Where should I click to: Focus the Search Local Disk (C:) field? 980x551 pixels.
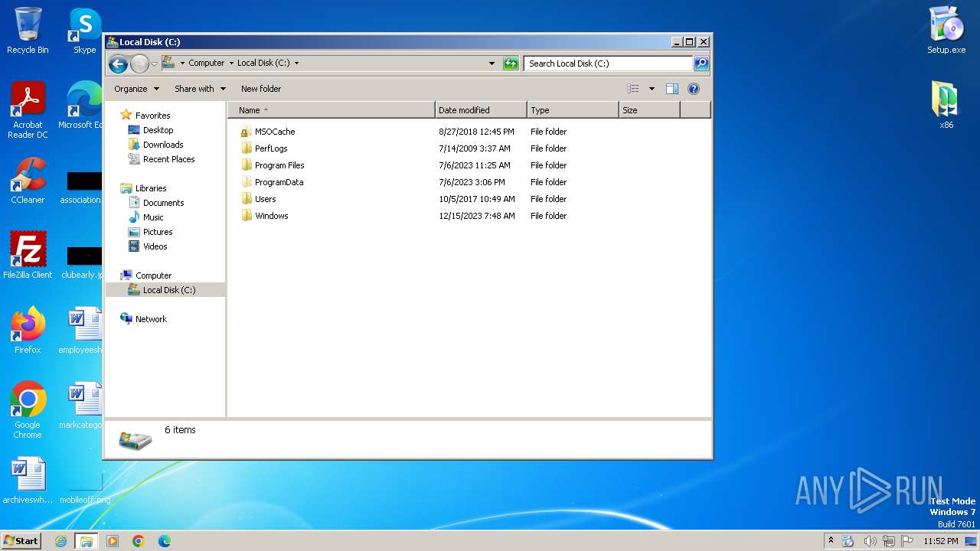tap(609, 64)
